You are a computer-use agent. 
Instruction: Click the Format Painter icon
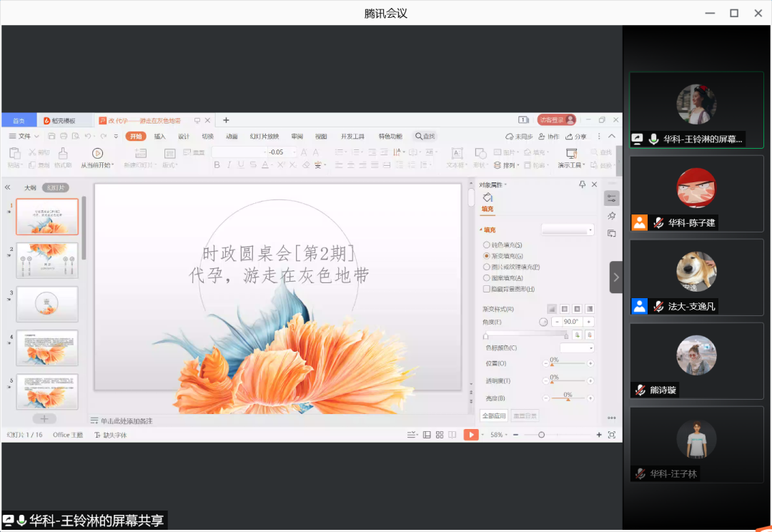click(63, 153)
